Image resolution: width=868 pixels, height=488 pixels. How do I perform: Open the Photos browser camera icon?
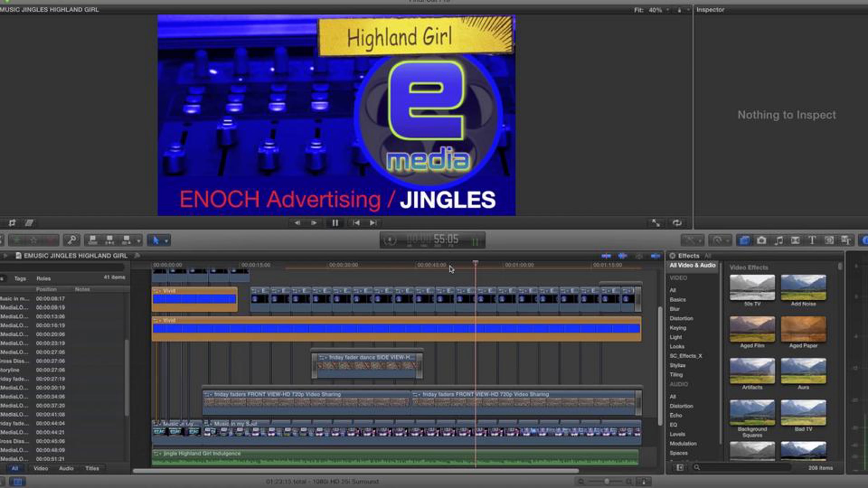761,240
